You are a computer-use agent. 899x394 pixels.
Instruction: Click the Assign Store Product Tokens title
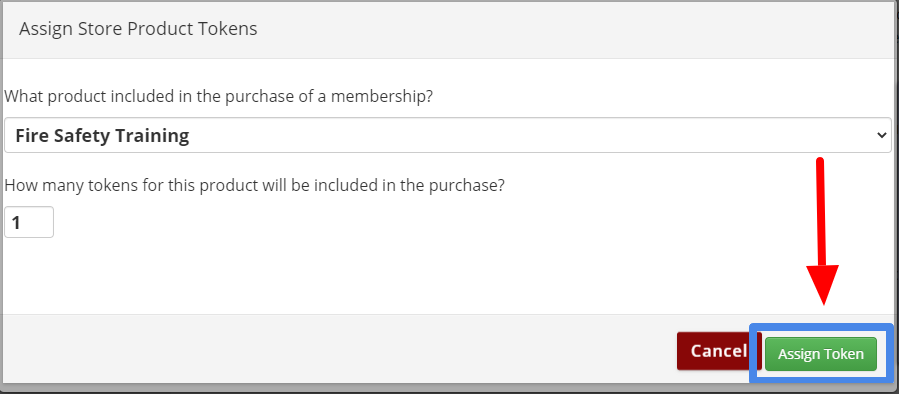(x=138, y=29)
